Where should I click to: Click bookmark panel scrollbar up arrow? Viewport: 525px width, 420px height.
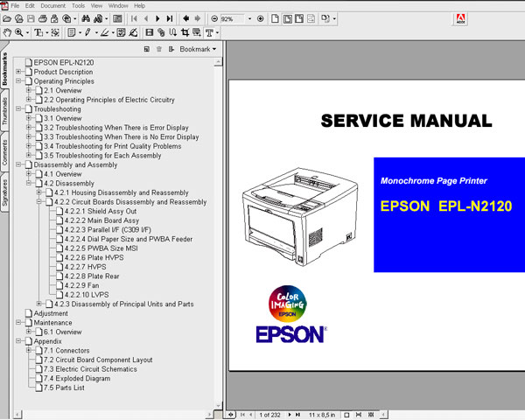click(218, 61)
